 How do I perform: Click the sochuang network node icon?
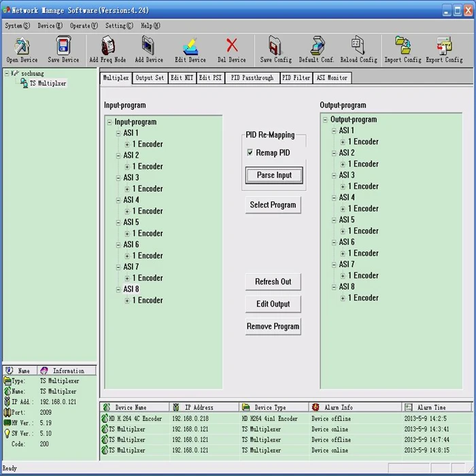[15, 73]
